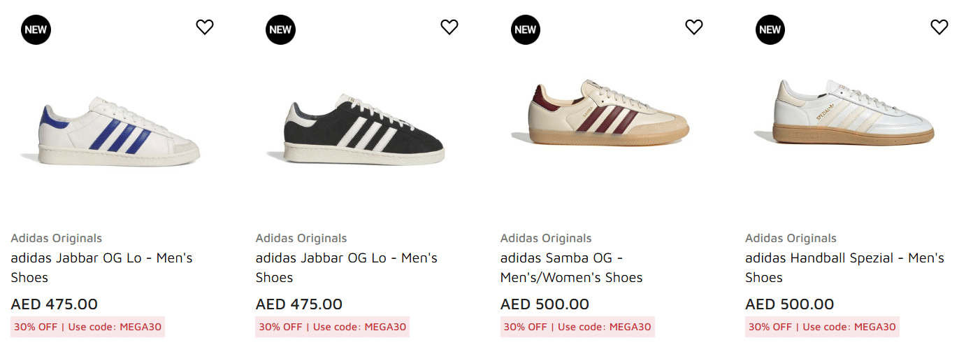980x352 pixels.
Task: Open the adidas Handball Spezial - Men's Shoes title
Action: [844, 267]
